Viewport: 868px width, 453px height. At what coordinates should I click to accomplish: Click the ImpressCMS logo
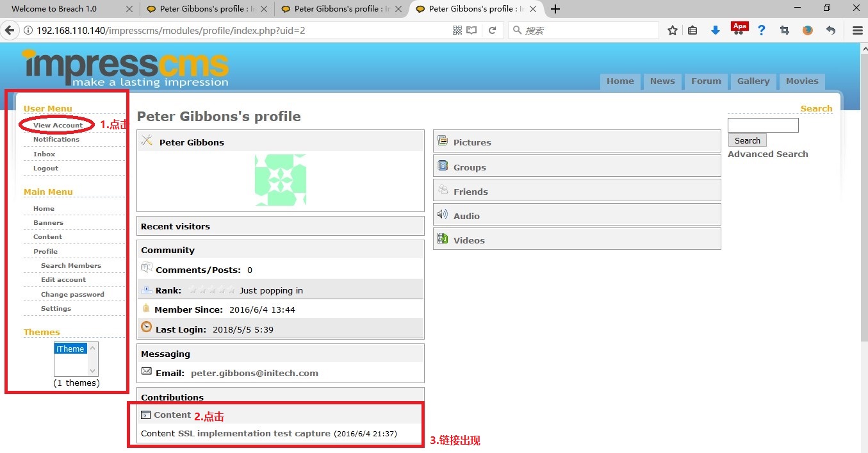tap(125, 68)
